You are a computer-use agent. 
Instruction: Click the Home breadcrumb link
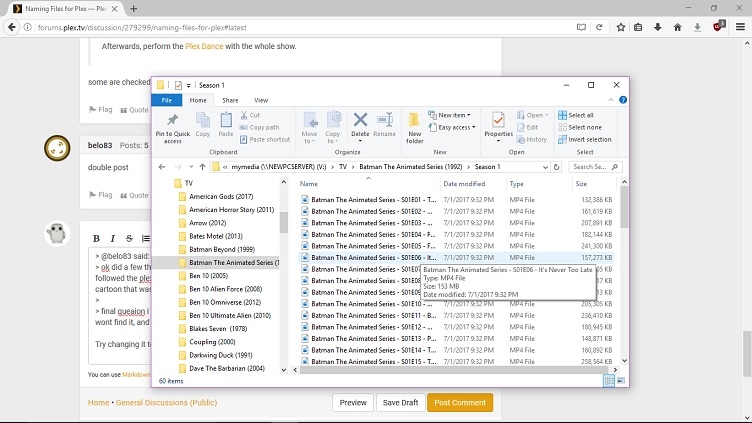click(x=98, y=402)
